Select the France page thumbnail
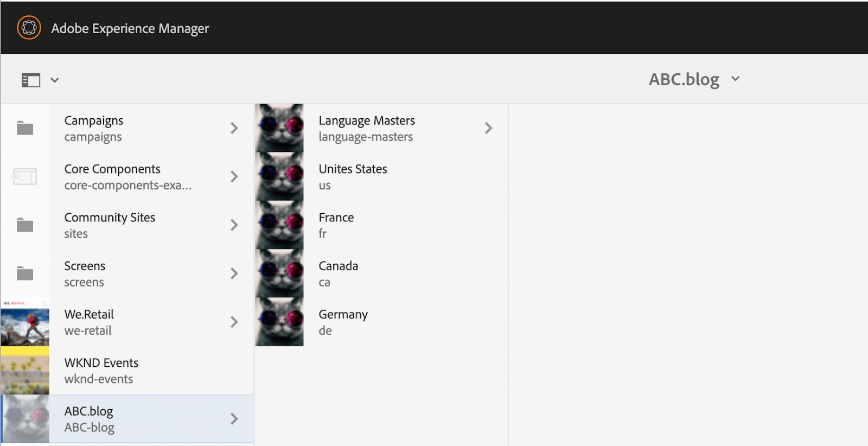 pos(279,225)
